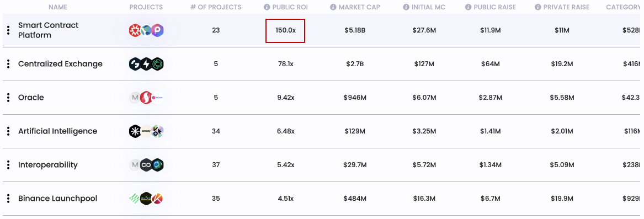Click the Binance Launchpool project logos

(x=146, y=199)
